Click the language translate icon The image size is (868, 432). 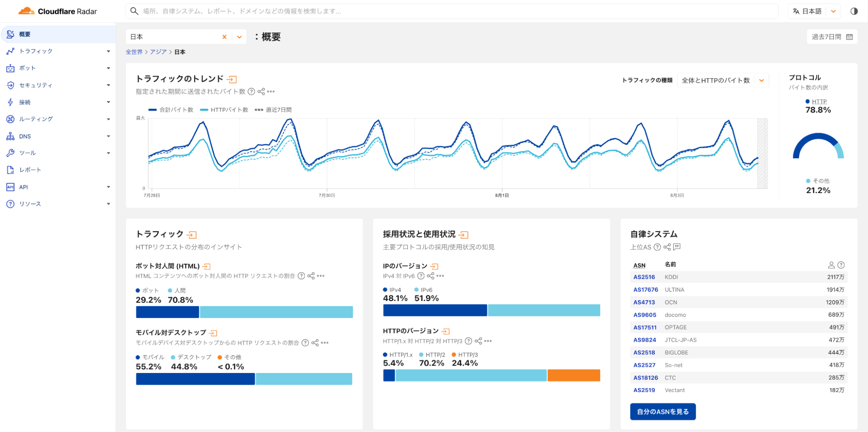[x=796, y=11]
